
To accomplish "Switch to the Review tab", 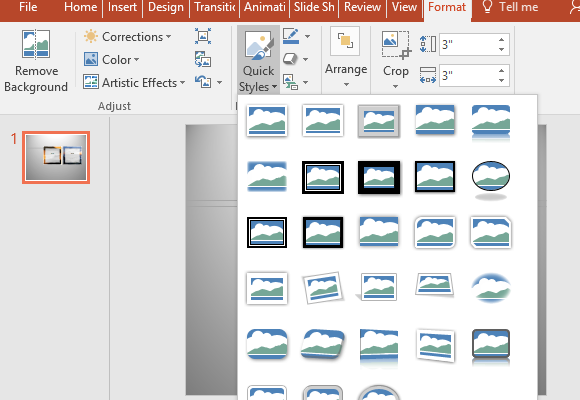I will click(x=362, y=7).
